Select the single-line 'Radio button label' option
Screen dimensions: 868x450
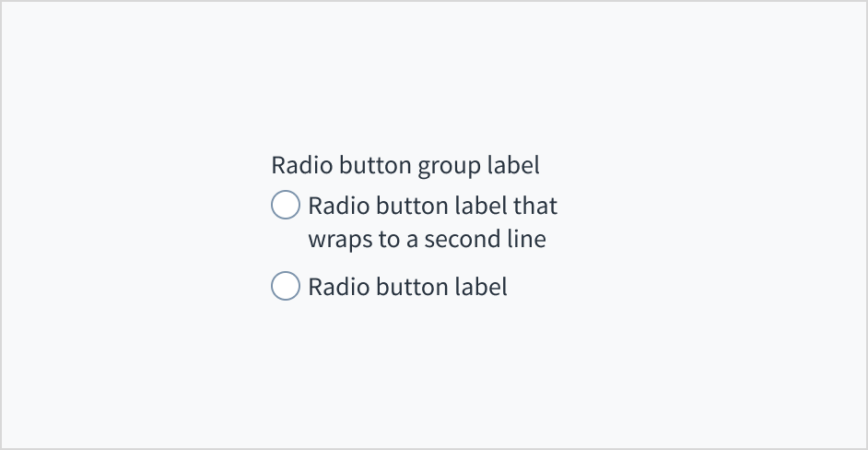[286, 287]
